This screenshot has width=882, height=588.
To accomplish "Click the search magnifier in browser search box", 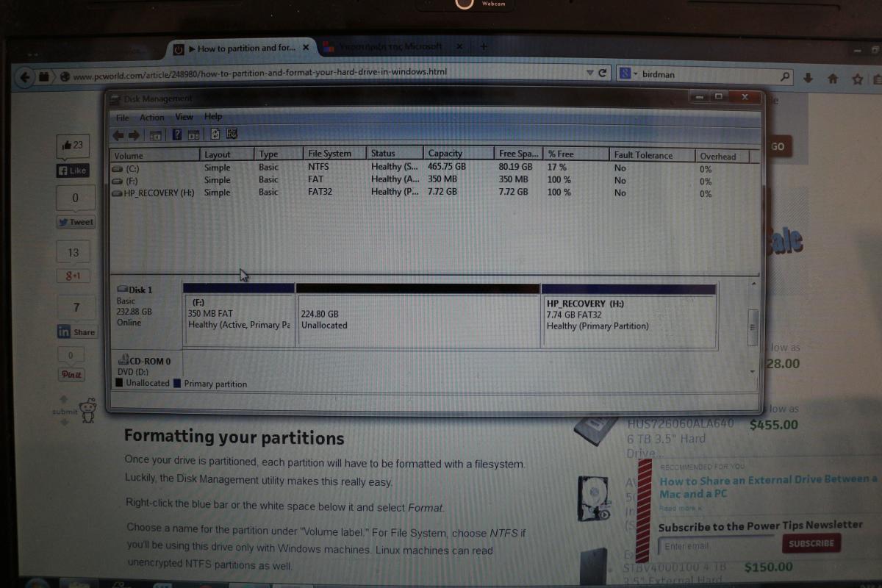I will tap(785, 75).
